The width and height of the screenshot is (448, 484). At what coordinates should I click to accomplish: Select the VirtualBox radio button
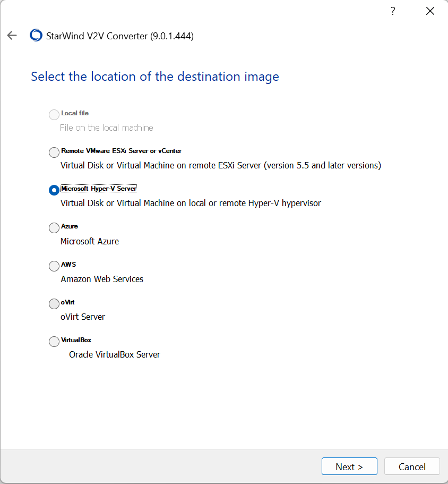click(54, 342)
